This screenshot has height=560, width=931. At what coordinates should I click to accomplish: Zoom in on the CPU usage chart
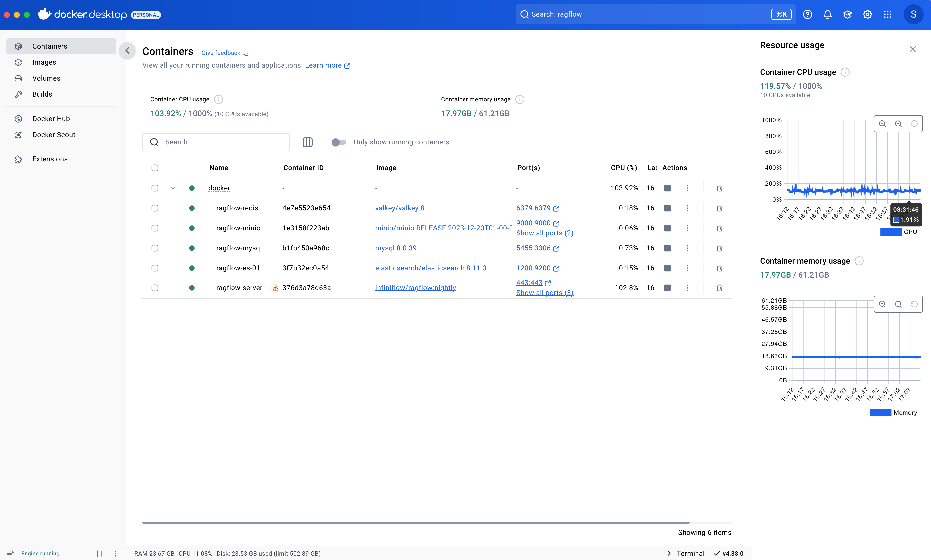pos(882,123)
